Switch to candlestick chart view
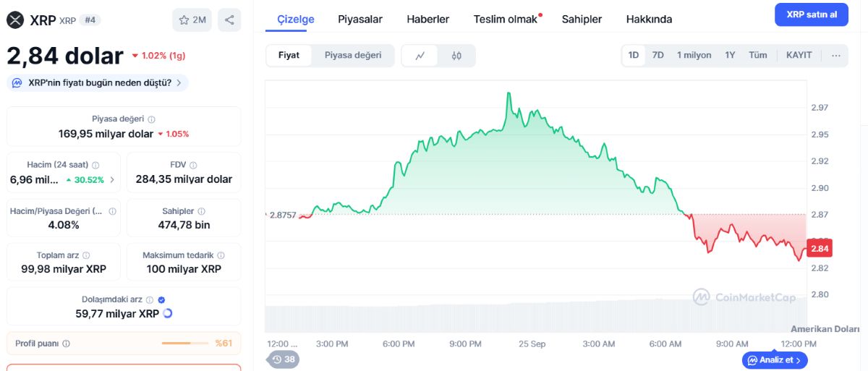868x371 pixels. tap(456, 56)
